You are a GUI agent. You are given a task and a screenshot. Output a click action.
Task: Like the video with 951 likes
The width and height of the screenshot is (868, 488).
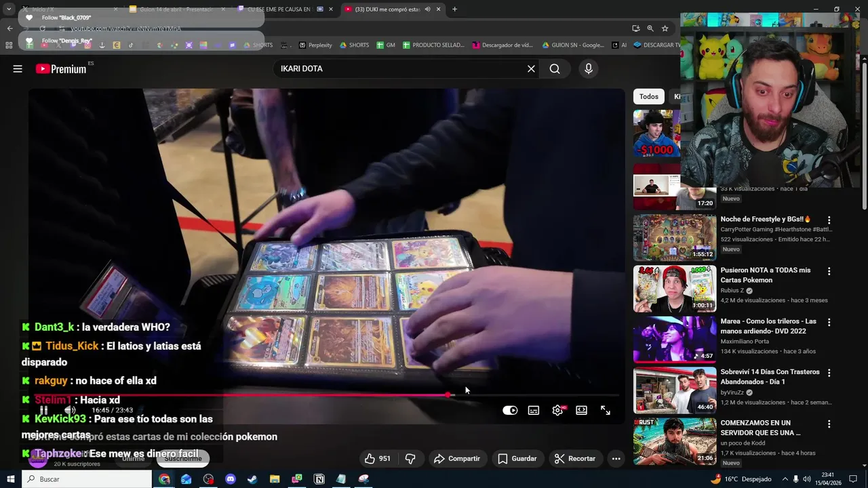click(x=377, y=459)
